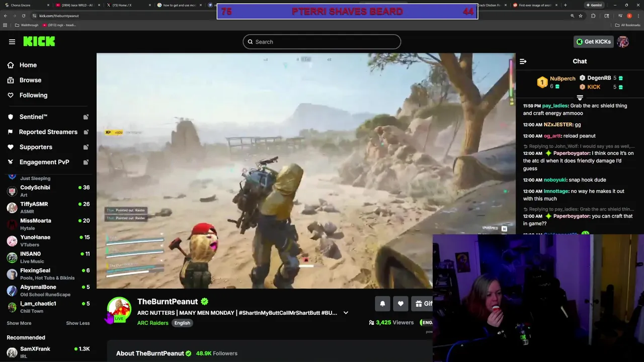Open IN5AN0's channel in the sidebar
The image size is (644, 362).
pos(48,257)
